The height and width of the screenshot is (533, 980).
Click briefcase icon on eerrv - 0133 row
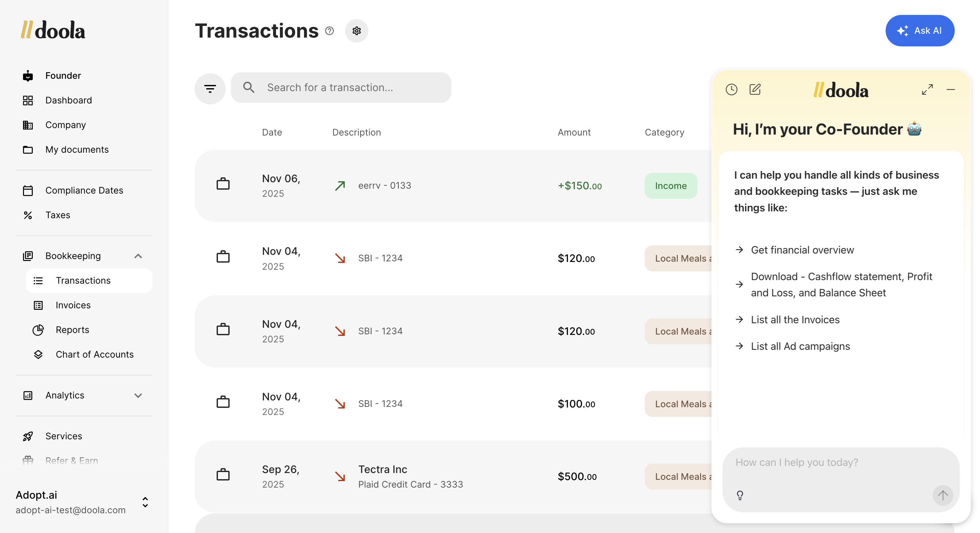coord(223,184)
